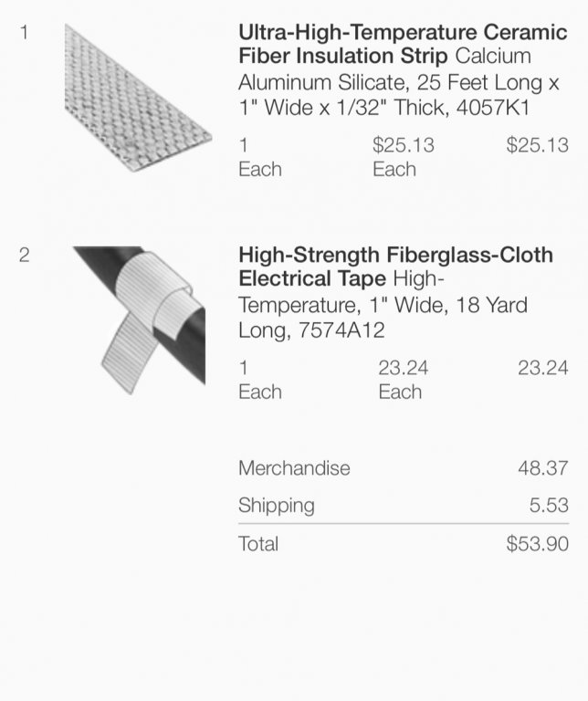Click the electrical tape line total 23.24
588x701 pixels.
tap(542, 368)
